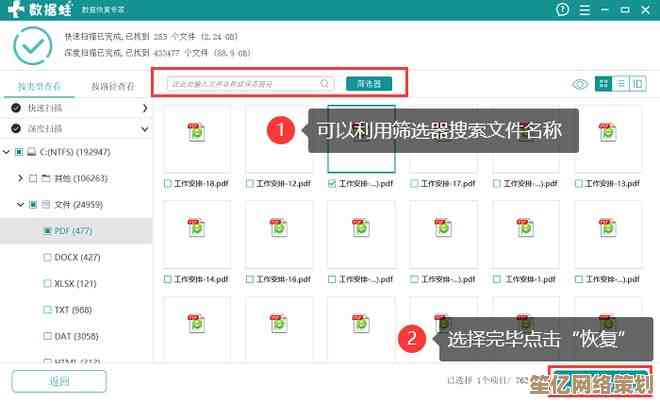Click the 工作安排-1.pdf PDF icon
This screenshot has width=660, height=403.
point(526,227)
